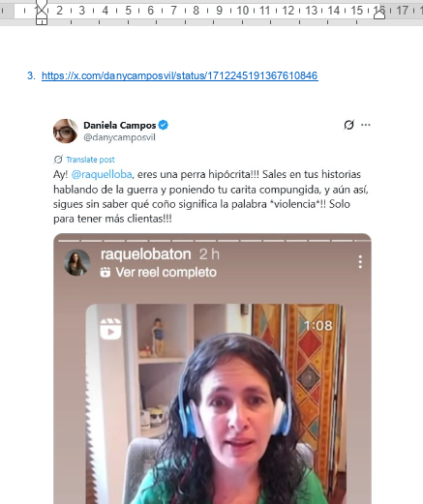Click the embedded reel video preview
423x504 pixels.
tap(216, 403)
